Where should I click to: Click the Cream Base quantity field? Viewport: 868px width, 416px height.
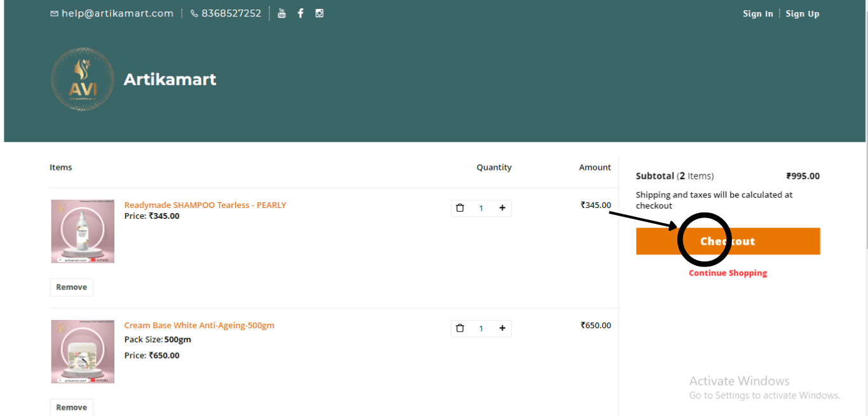481,328
